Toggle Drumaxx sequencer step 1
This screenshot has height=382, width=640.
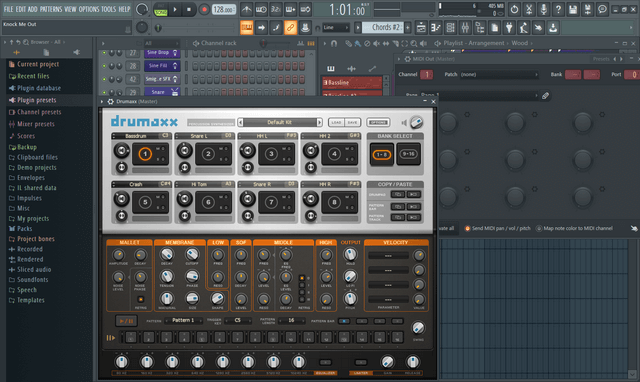pyautogui.click(x=131, y=337)
